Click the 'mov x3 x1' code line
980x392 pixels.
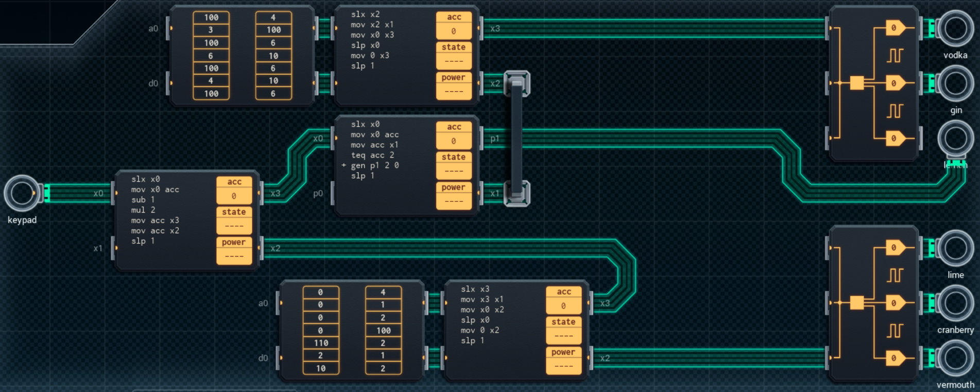point(482,299)
